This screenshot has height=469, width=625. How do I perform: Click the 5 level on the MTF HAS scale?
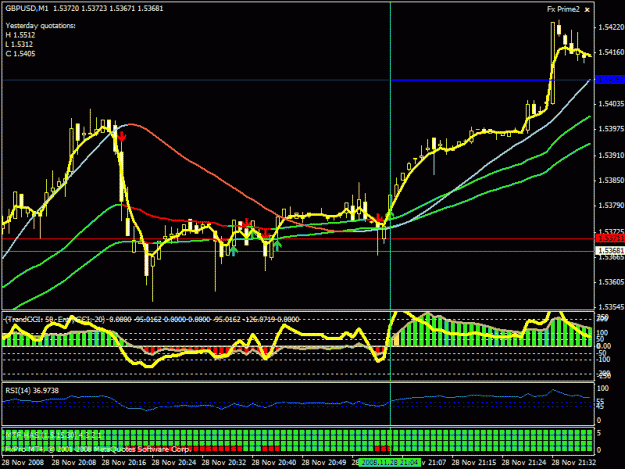point(599,433)
